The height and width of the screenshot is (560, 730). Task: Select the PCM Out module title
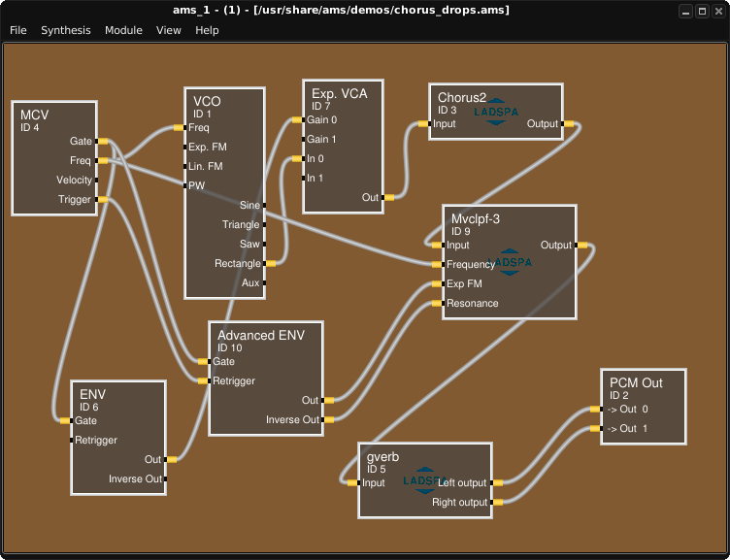(x=636, y=383)
